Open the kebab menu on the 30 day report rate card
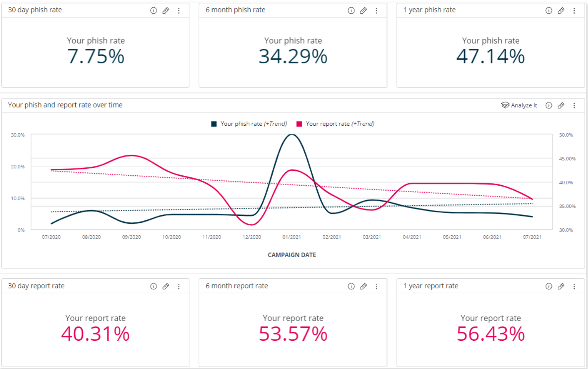This screenshot has width=588, height=369. pos(179,286)
